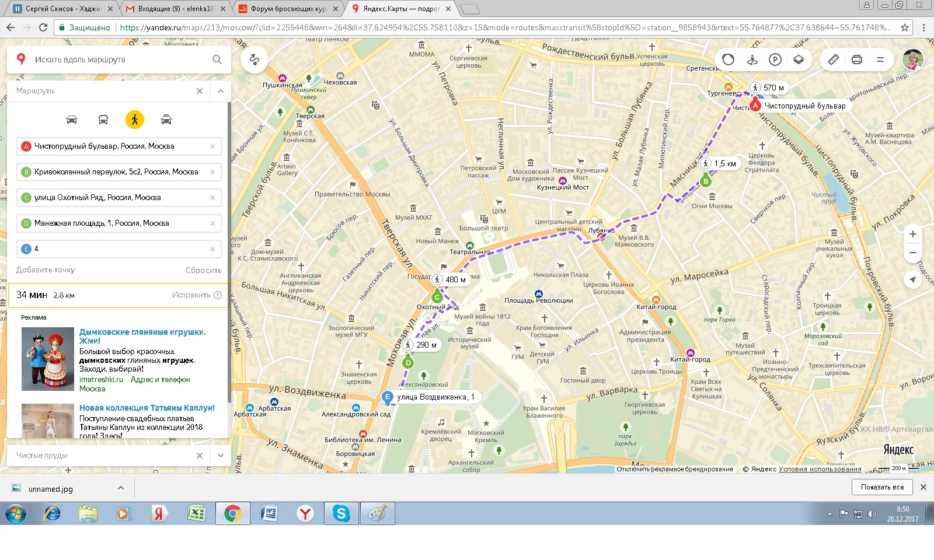Expand the Чистые пруды panel
Image resolution: width=934 pixels, height=560 pixels.
[220, 456]
